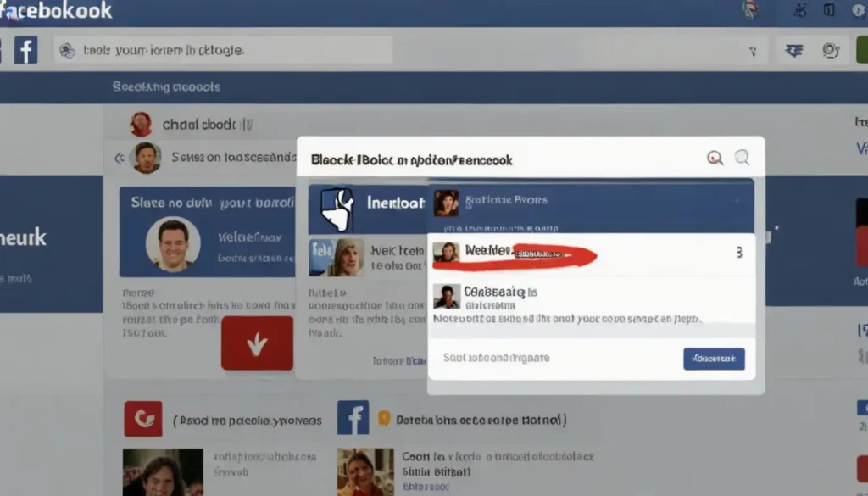This screenshot has width=868, height=496.
Task: Click the blue button in dialog footer
Action: 714,359
